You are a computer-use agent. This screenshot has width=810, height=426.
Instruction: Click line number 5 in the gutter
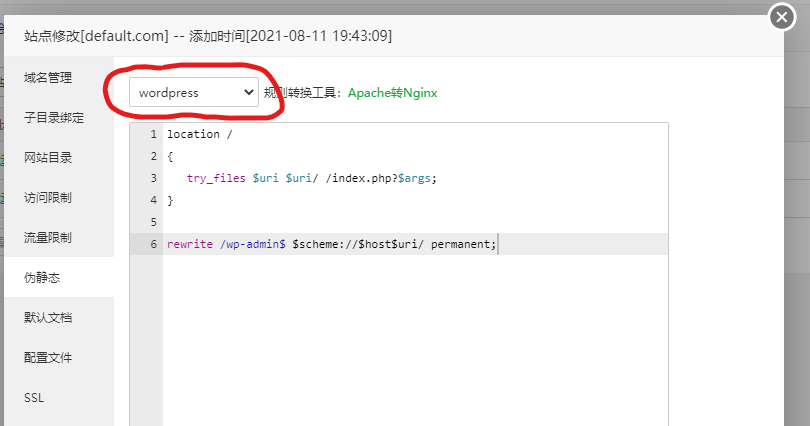tap(153, 222)
